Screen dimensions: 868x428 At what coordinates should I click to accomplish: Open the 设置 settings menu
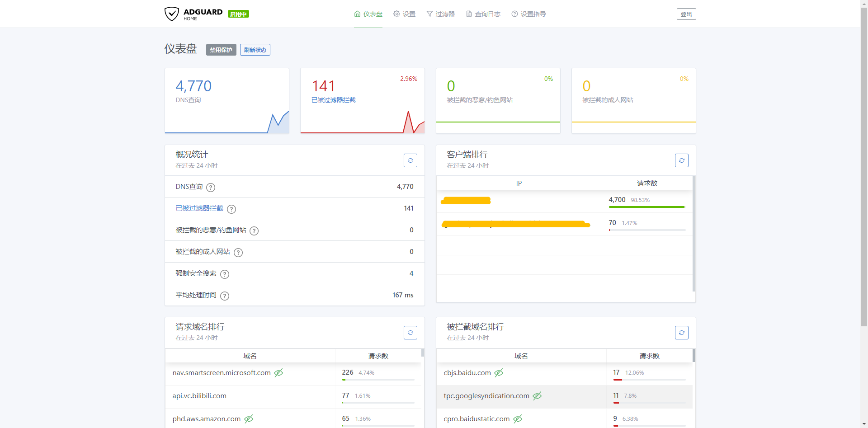click(x=404, y=14)
